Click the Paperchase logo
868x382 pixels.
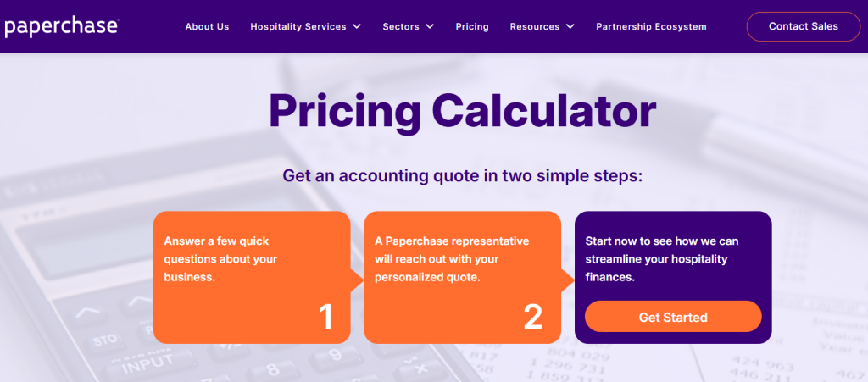pyautogui.click(x=61, y=26)
